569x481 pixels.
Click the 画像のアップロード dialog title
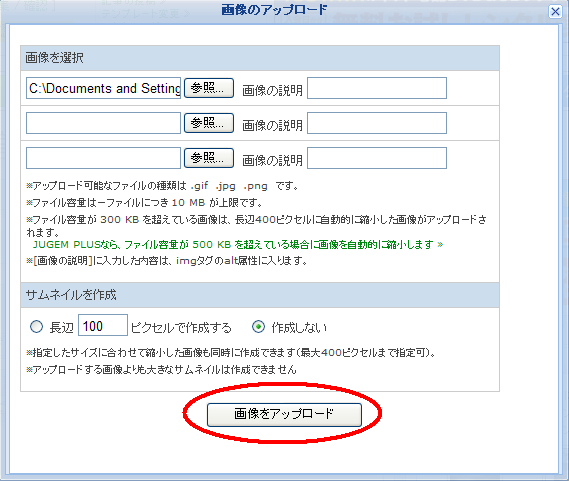274,10
